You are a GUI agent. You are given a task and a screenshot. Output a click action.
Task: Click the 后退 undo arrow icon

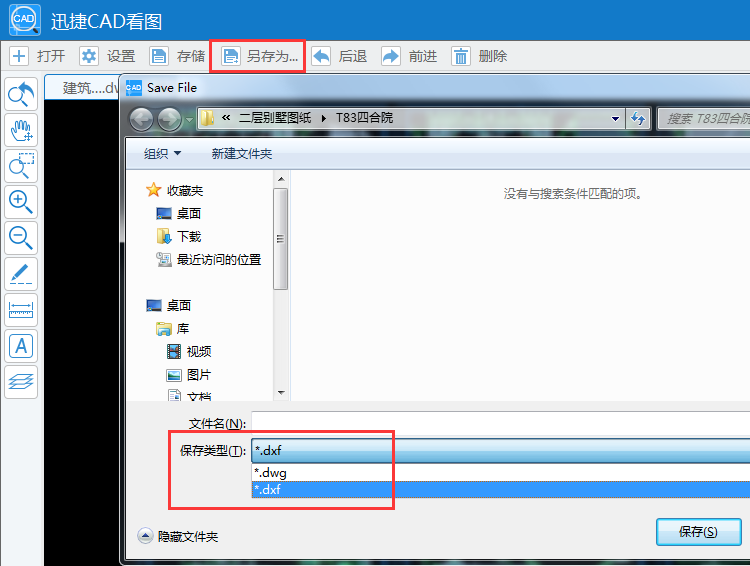pos(321,56)
